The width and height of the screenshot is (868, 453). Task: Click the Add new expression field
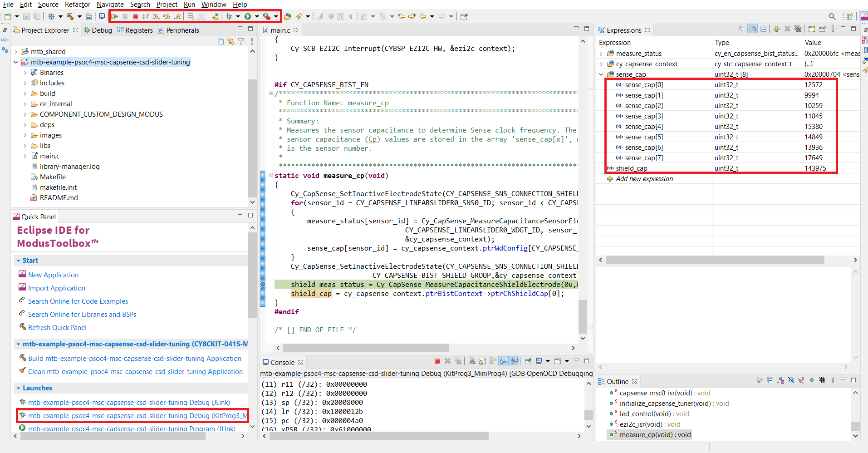(x=644, y=179)
